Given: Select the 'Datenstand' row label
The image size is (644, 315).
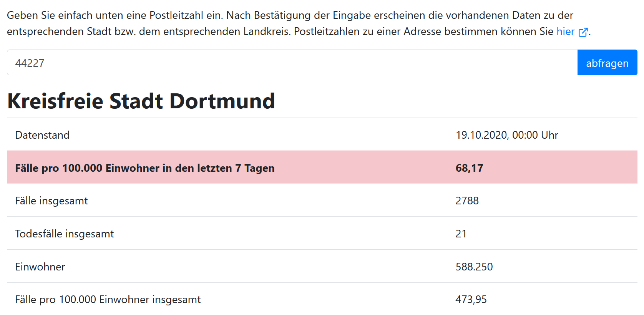Looking at the screenshot, I should click(42, 135).
